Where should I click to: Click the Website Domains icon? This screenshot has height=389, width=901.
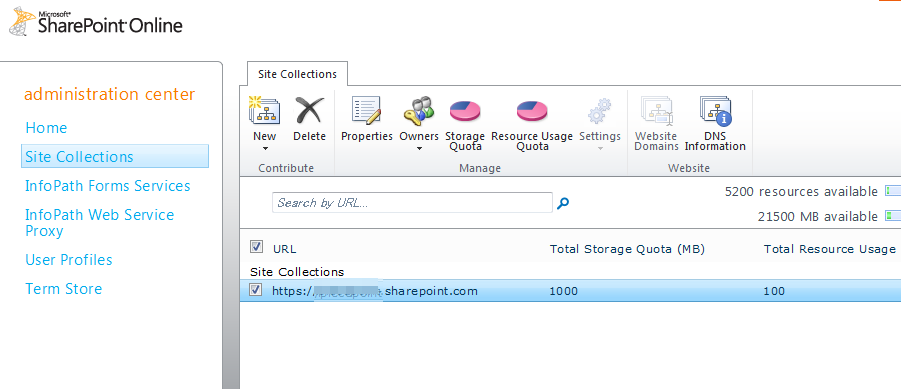657,110
